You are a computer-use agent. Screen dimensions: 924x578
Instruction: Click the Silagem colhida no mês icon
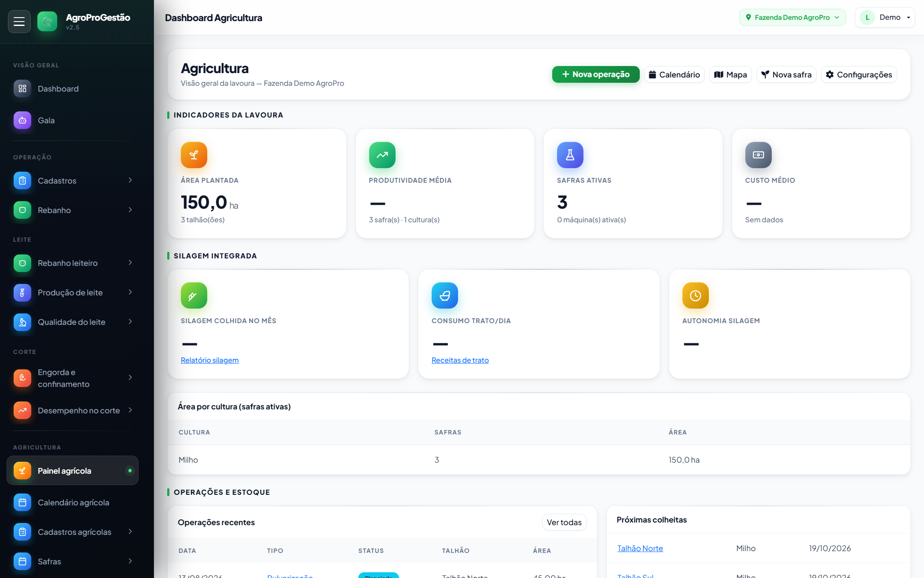[x=194, y=295]
